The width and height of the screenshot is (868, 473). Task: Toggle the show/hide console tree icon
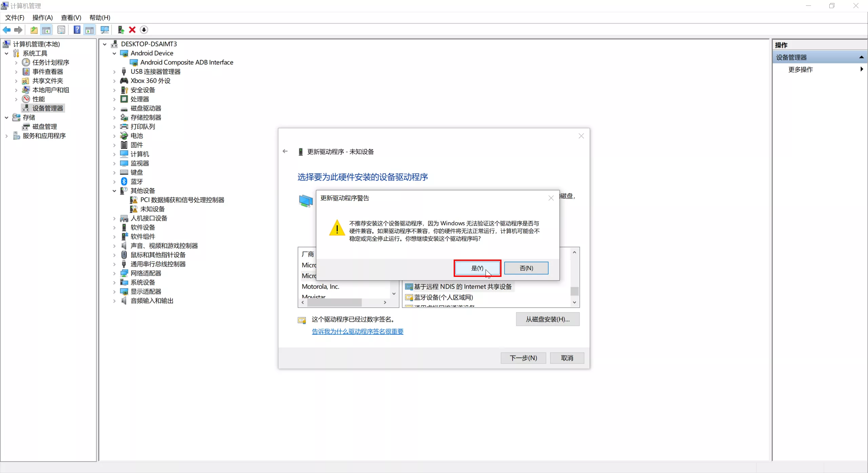tap(46, 30)
